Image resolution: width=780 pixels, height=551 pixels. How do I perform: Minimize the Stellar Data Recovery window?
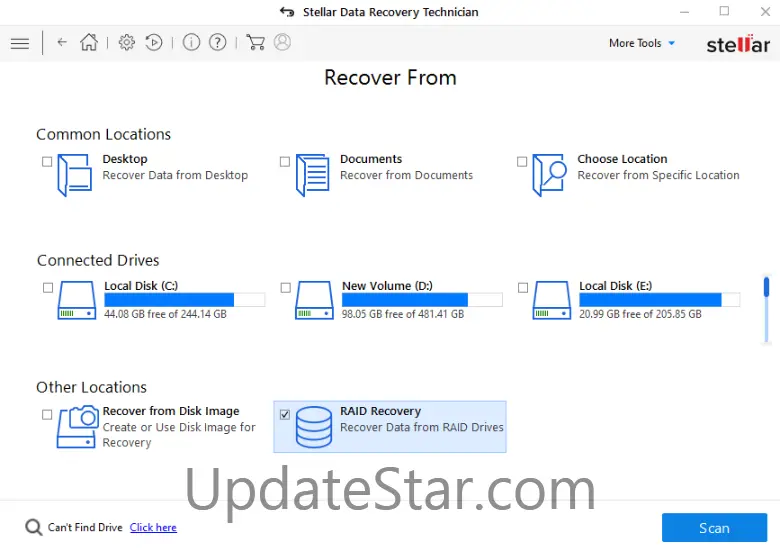pyautogui.click(x=684, y=12)
